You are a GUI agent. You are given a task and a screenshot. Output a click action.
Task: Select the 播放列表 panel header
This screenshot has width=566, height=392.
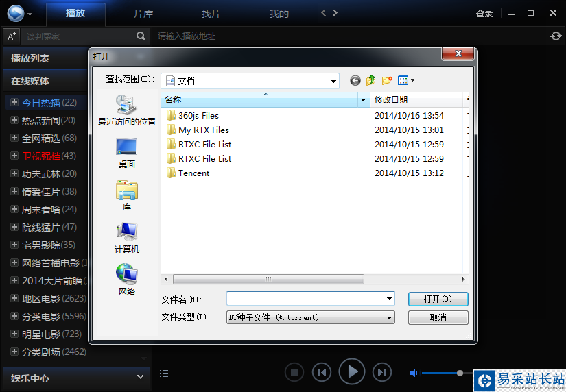tap(46, 58)
